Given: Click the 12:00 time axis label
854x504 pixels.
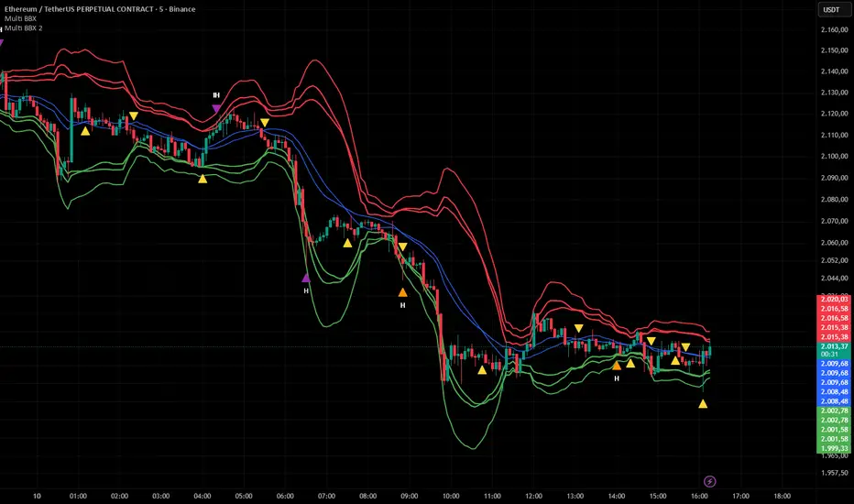Looking at the screenshot, I should tap(533, 496).
